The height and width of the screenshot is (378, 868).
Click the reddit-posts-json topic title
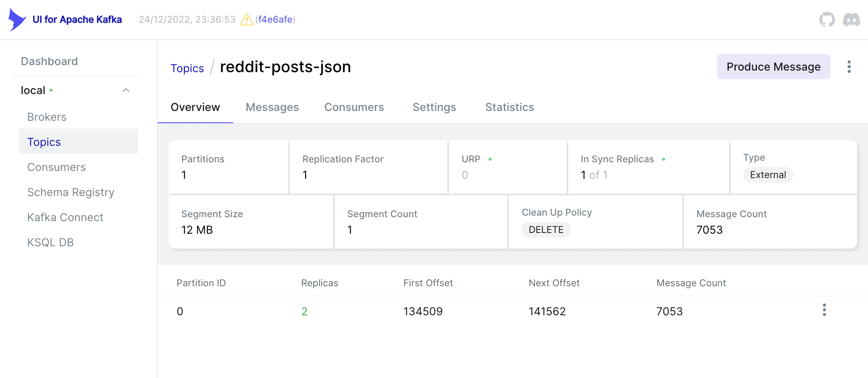[x=285, y=67]
